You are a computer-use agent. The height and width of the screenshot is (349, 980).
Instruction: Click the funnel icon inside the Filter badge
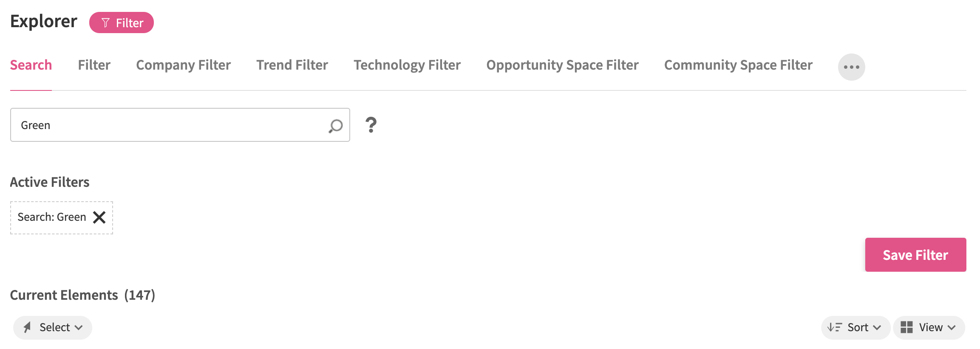coord(106,22)
